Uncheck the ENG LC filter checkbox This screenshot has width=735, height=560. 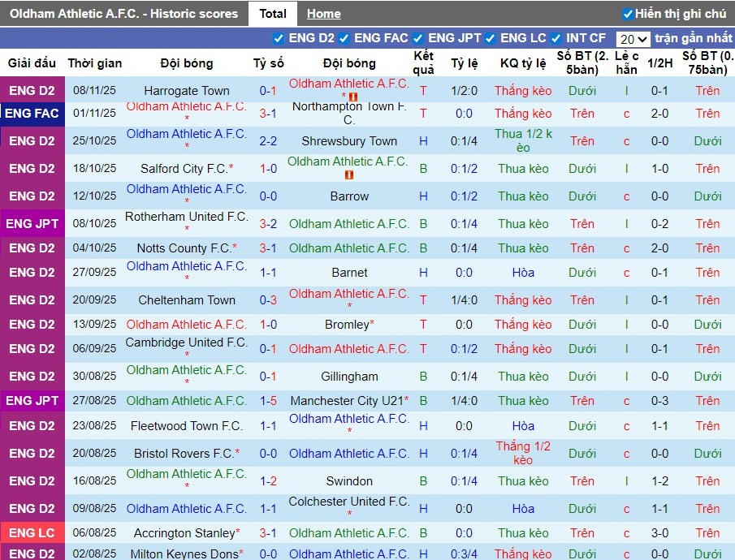pyautogui.click(x=491, y=38)
